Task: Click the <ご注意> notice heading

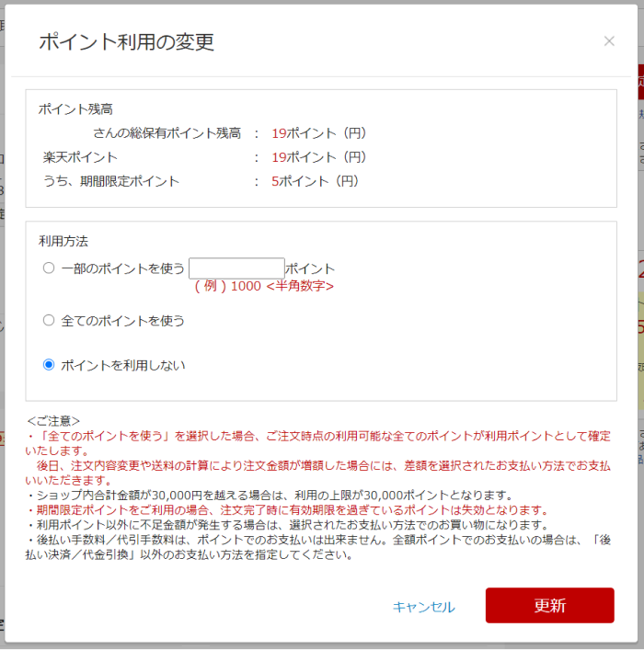Action: point(53,421)
